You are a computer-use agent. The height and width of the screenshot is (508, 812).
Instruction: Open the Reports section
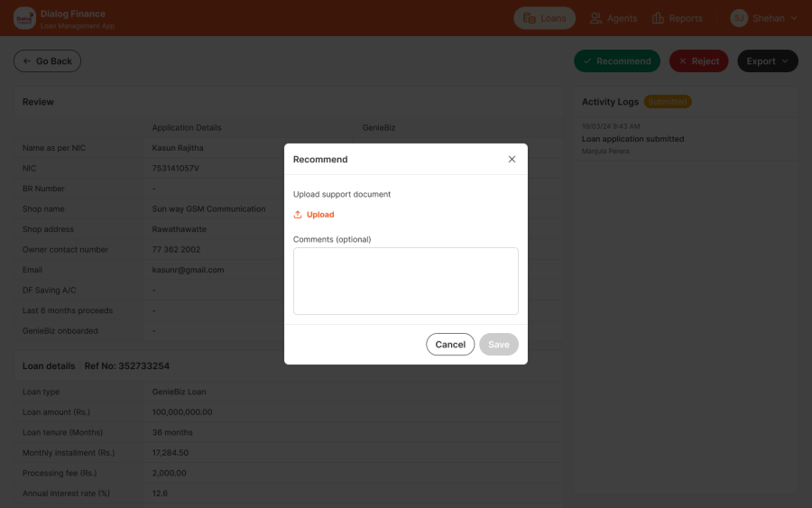click(x=678, y=18)
